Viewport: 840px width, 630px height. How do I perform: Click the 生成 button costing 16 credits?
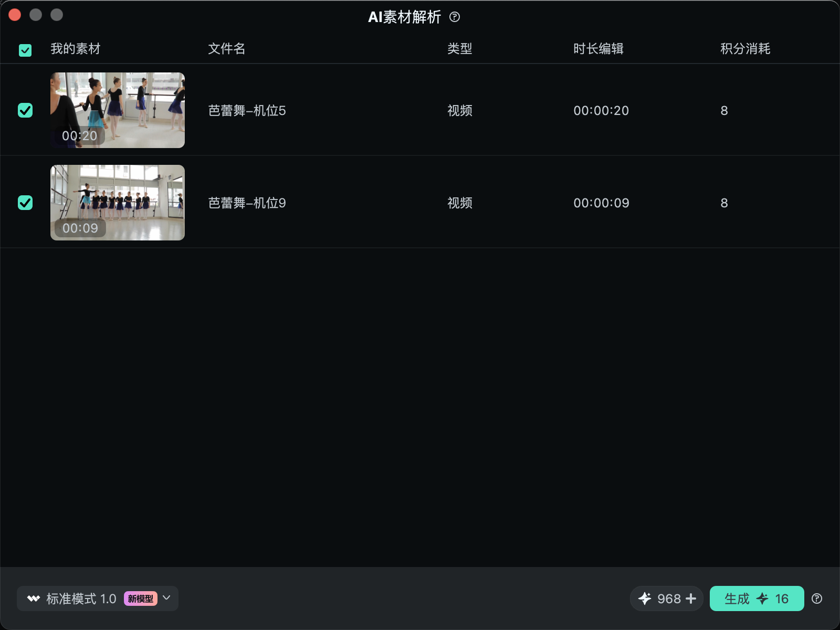(757, 598)
